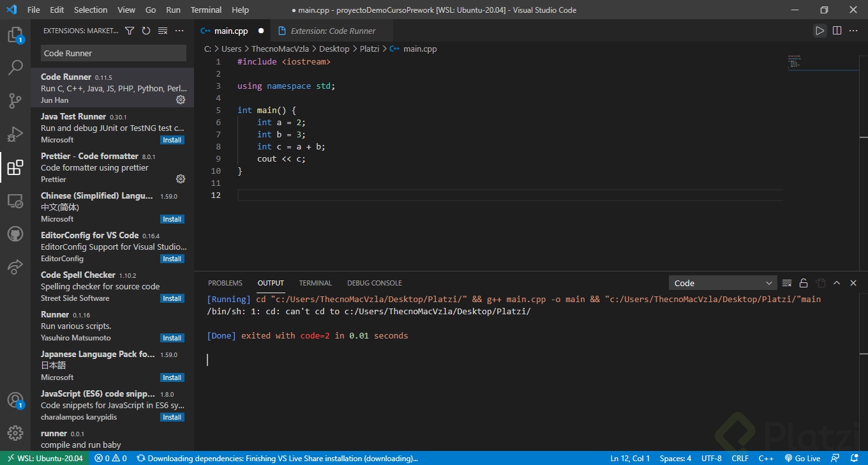The image size is (868, 465).
Task: Open the Accounts icon
Action: [15, 401]
